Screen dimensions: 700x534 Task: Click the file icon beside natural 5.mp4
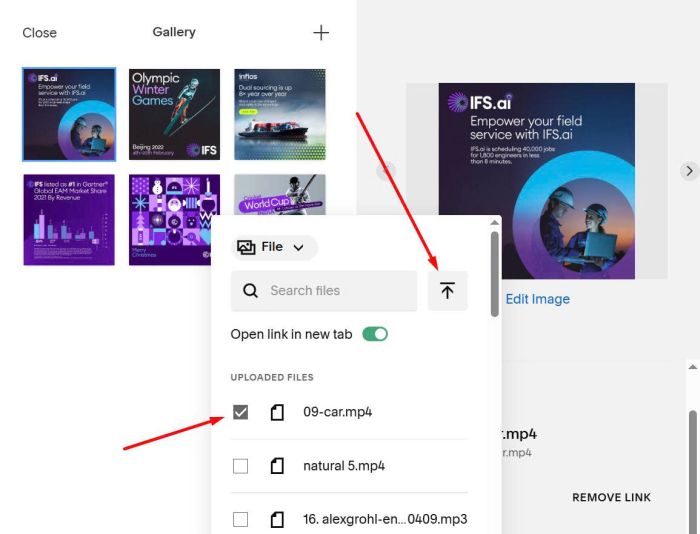click(277, 466)
